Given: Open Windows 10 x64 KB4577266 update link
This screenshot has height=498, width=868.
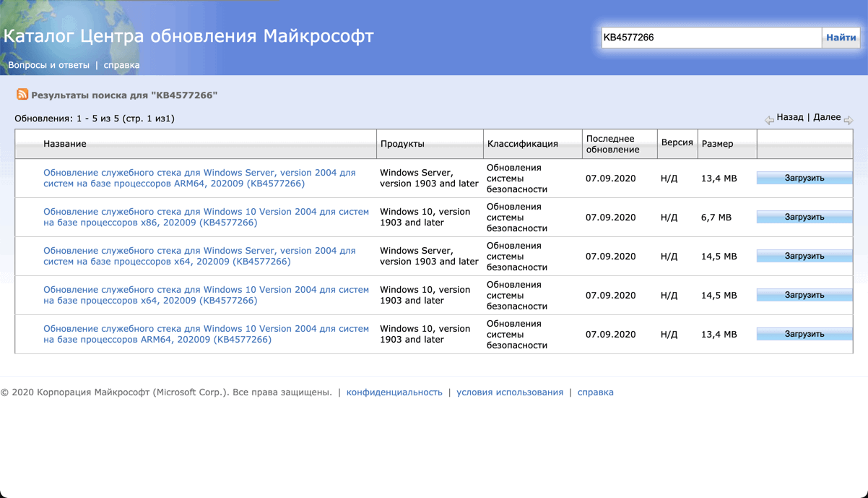Looking at the screenshot, I should tap(206, 295).
